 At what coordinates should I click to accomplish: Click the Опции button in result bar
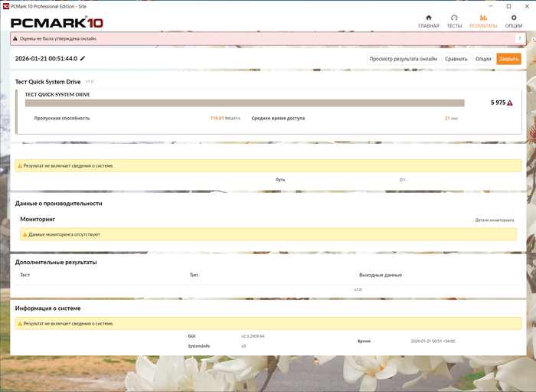(483, 58)
